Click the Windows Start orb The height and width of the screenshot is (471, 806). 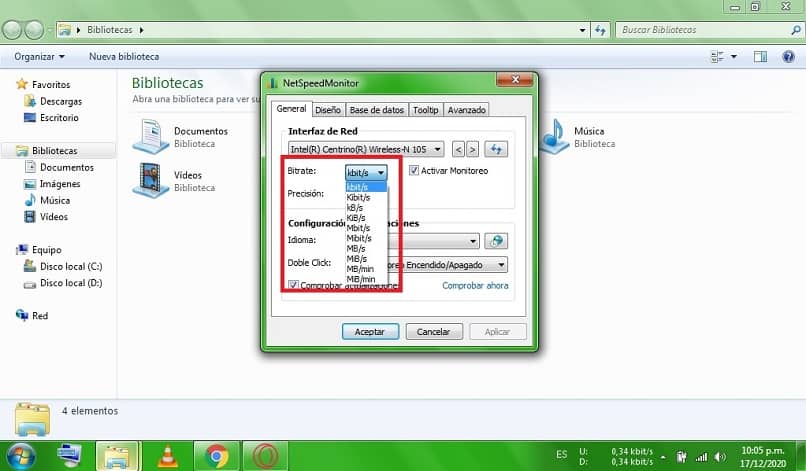click(x=20, y=457)
